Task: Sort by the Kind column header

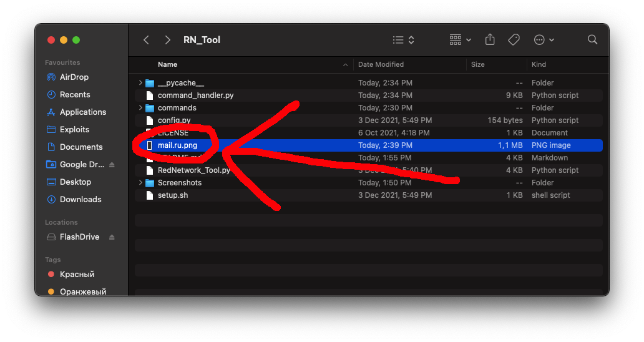Action: coord(539,64)
